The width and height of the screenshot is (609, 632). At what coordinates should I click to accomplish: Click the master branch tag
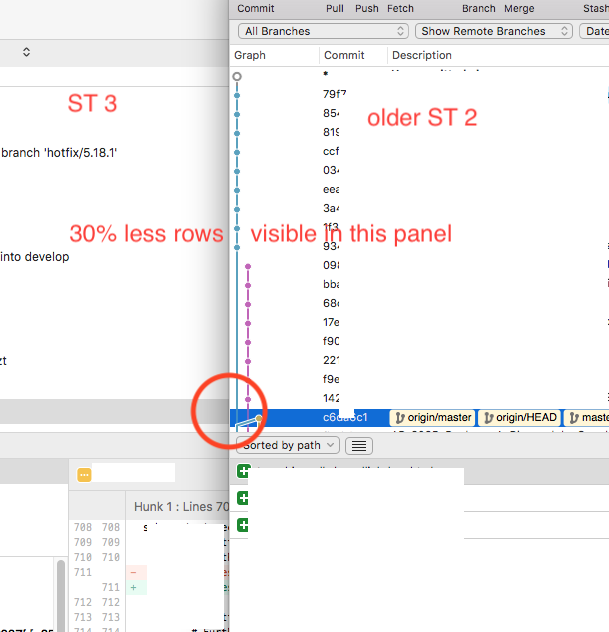[x=587, y=418]
